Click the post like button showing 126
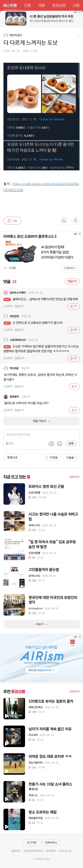This screenshot has width=83, height=868. (12, 221)
